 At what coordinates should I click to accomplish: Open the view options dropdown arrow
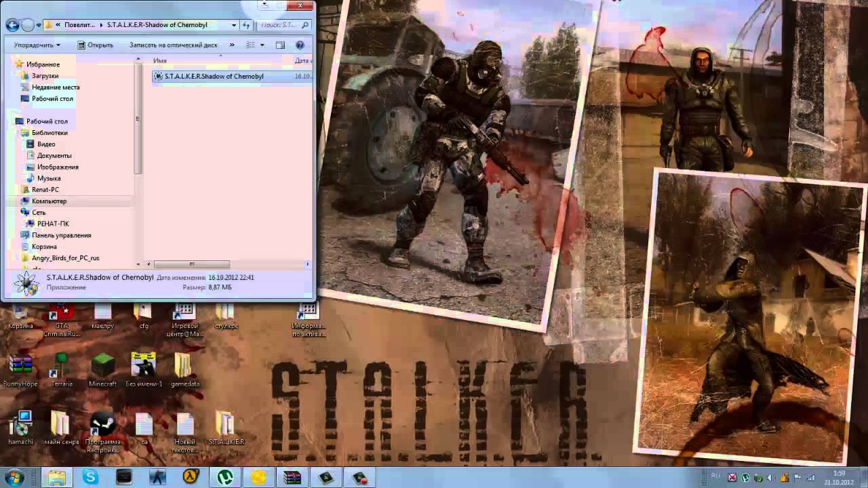click(262, 45)
